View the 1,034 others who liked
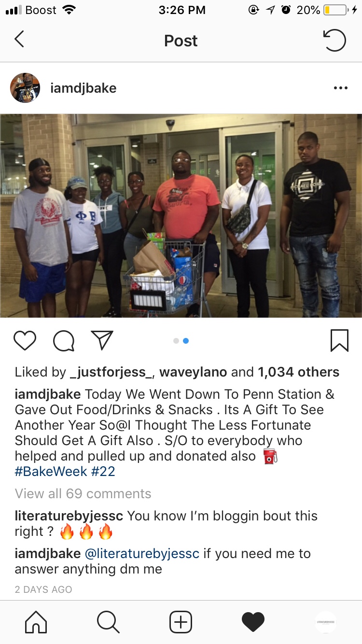 click(x=299, y=372)
